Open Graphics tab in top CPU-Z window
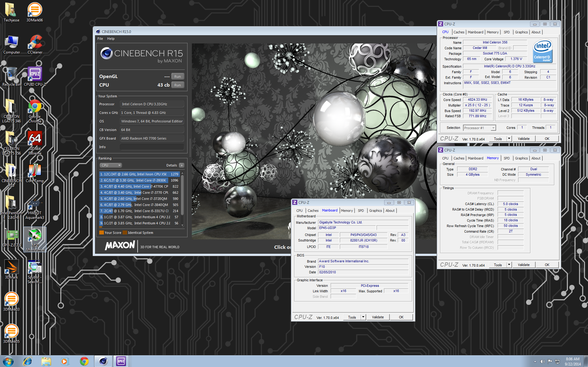This screenshot has width=588, height=367. tap(521, 32)
